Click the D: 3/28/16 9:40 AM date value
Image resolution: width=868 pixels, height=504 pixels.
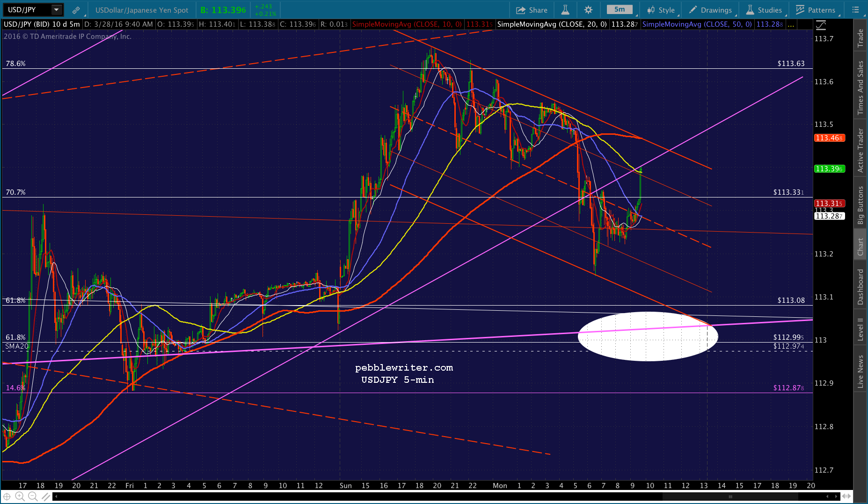tap(119, 24)
